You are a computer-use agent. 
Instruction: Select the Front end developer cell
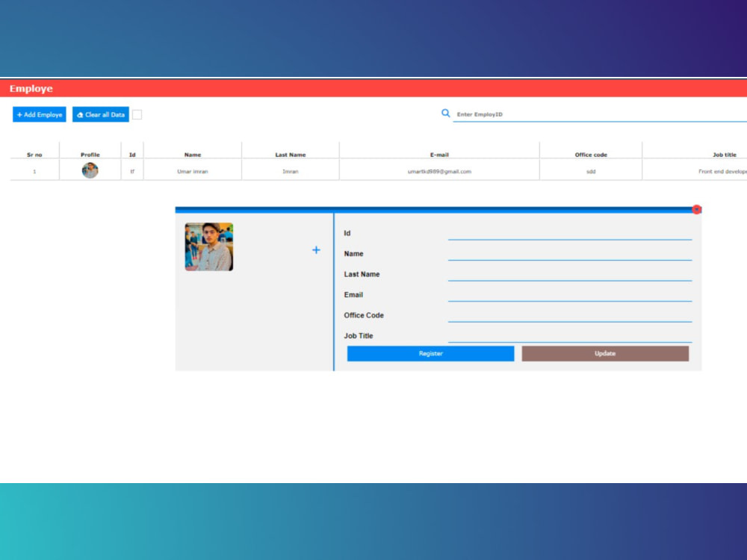click(722, 172)
